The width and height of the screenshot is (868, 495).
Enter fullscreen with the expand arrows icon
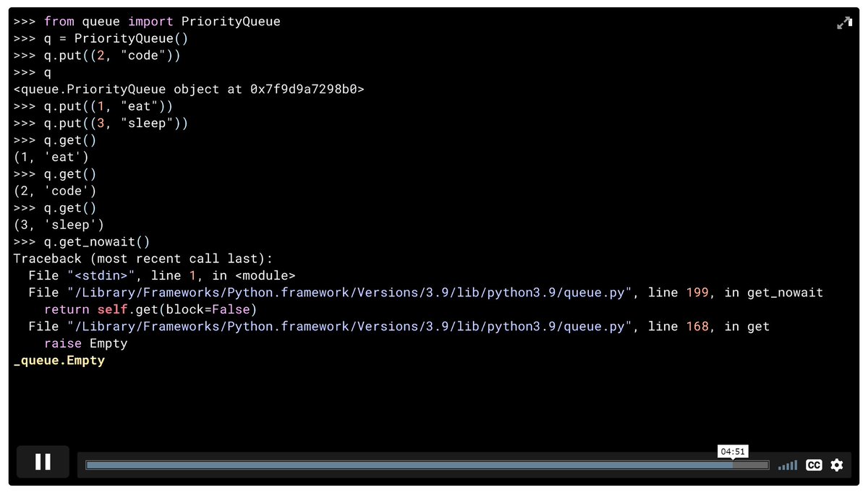pyautogui.click(x=844, y=23)
